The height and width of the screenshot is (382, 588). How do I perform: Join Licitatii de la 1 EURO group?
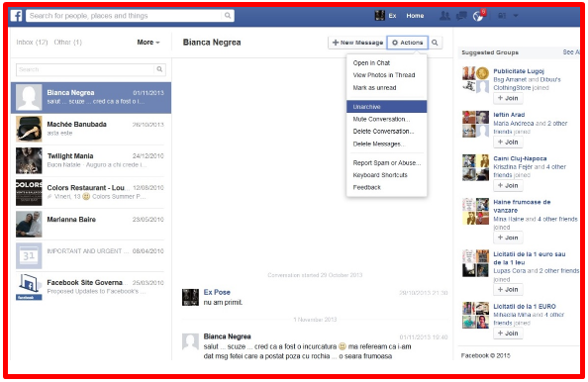pyautogui.click(x=508, y=334)
